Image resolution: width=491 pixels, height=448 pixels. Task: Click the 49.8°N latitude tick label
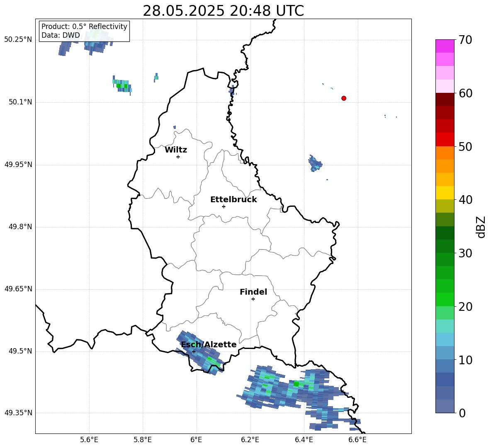[x=20, y=227]
